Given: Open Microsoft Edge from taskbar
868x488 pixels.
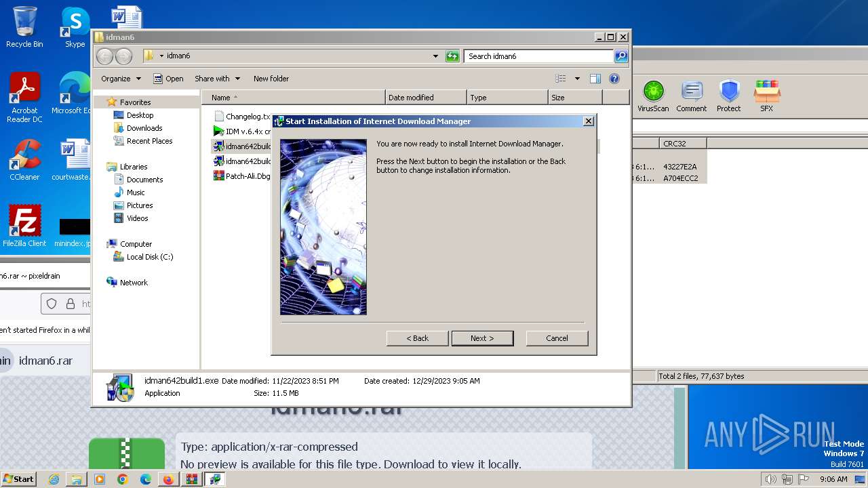Looking at the screenshot, I should point(145,479).
